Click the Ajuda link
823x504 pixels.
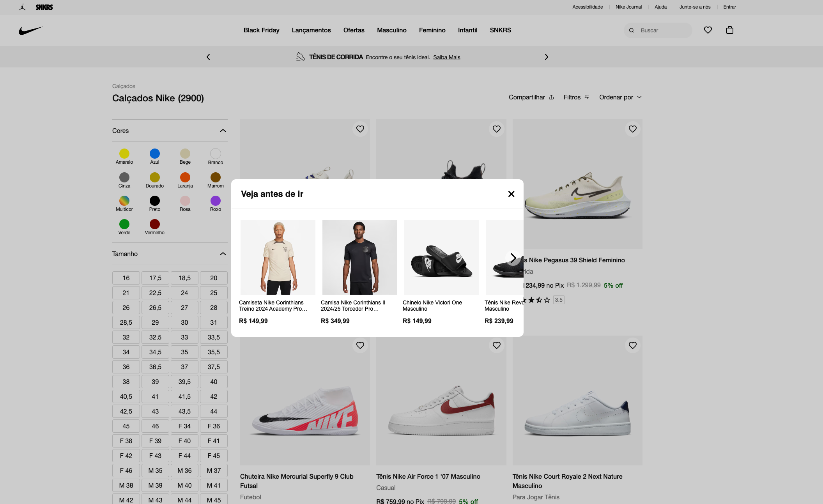(x=660, y=7)
